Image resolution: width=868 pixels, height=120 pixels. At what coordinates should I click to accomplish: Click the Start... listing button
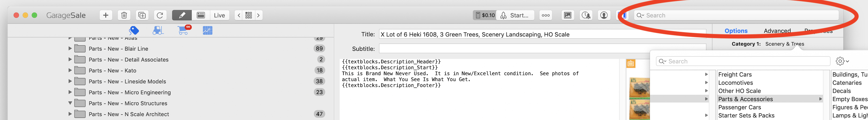[515, 15]
